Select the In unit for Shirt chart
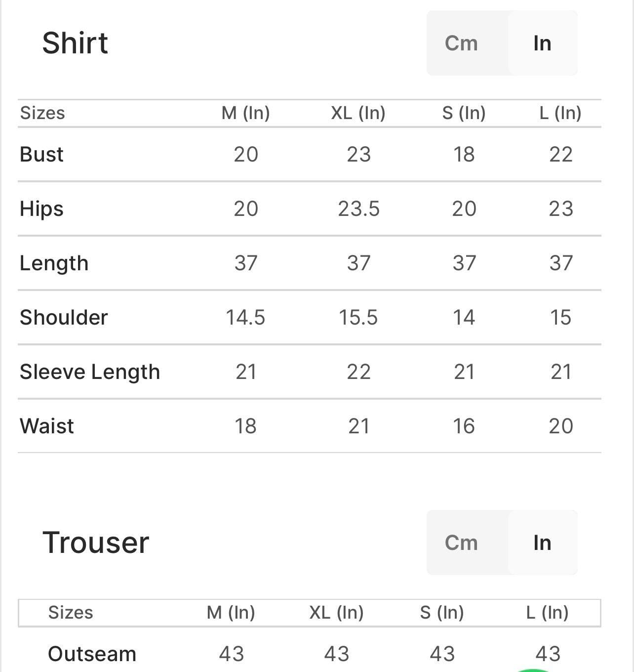 coord(542,43)
